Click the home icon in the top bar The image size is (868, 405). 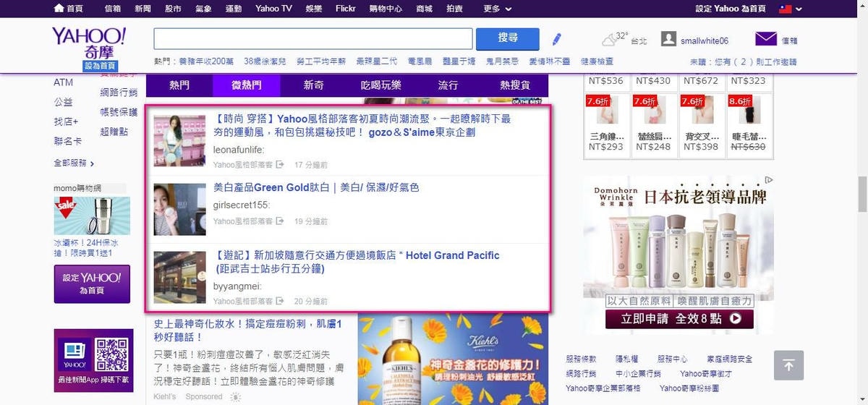(x=59, y=9)
